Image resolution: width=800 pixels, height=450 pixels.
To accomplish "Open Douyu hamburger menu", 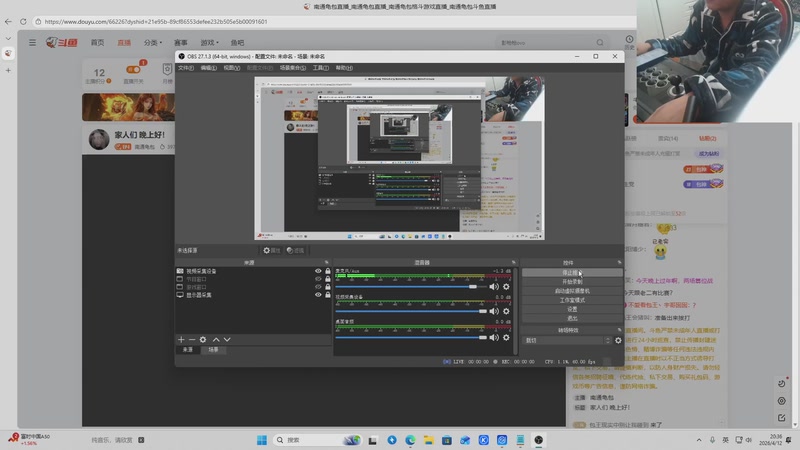I will (x=32, y=42).
